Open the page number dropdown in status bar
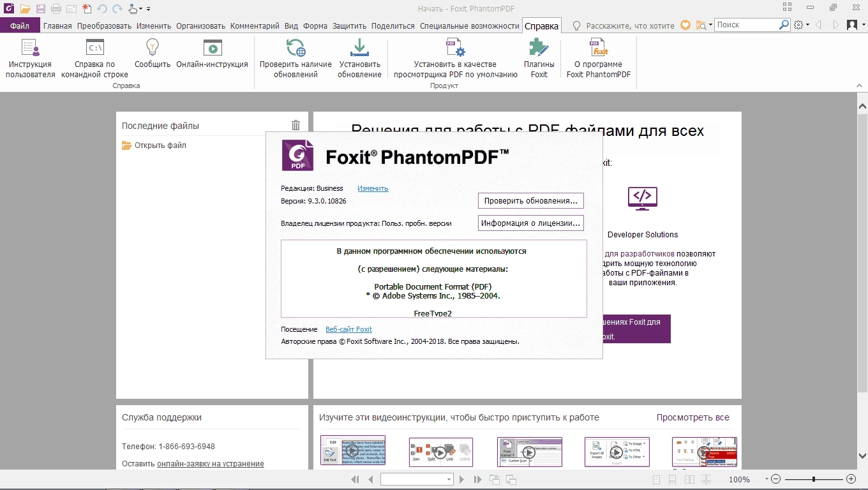The width and height of the screenshot is (868, 490). 449,479
